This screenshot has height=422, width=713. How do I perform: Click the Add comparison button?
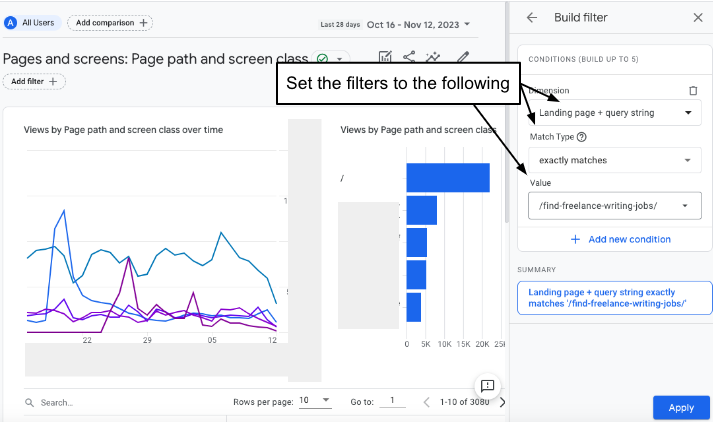[x=109, y=22]
